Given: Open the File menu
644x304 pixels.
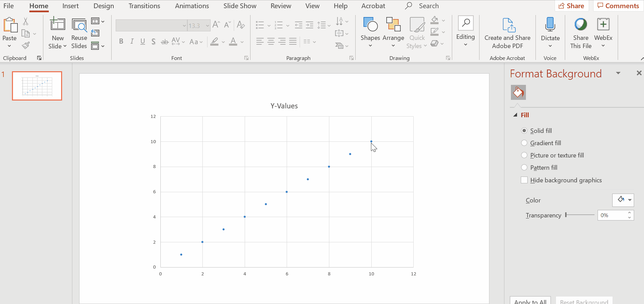Looking at the screenshot, I should click(x=9, y=6).
